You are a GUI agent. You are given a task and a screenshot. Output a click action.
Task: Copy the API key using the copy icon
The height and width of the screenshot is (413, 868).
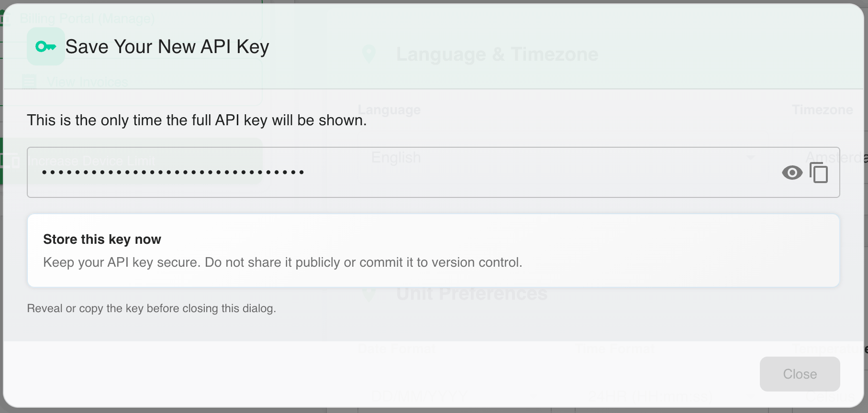819,173
